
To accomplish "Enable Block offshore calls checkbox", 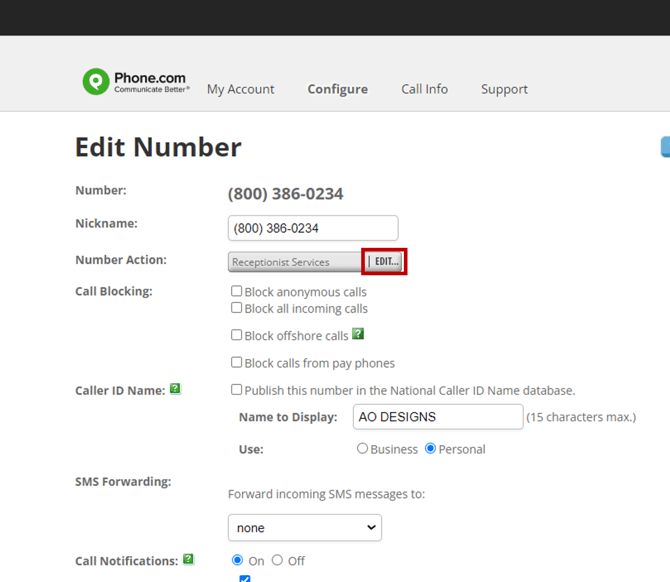I will click(x=236, y=335).
